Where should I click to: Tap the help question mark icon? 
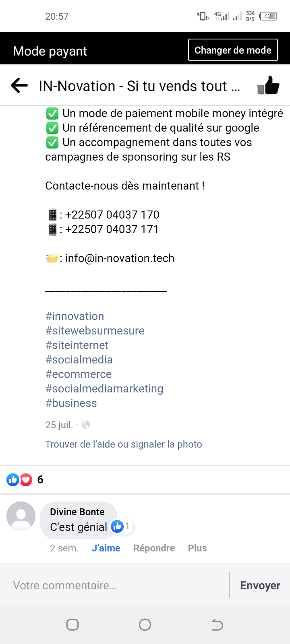pos(101,50)
